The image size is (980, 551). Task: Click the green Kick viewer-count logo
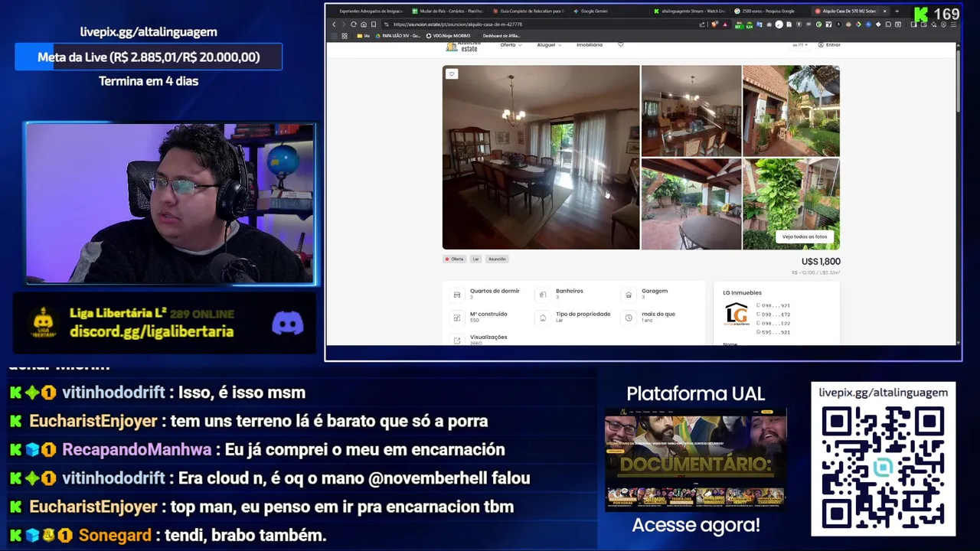pos(921,14)
